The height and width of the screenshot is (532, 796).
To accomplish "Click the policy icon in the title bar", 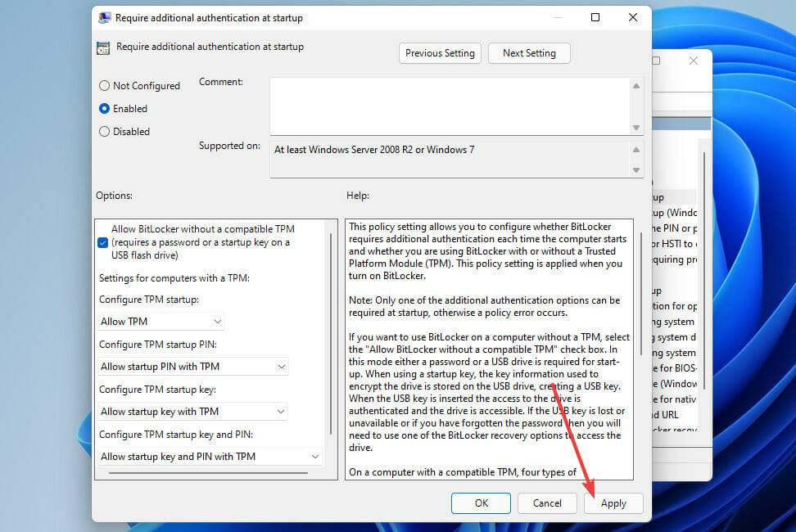I will (x=103, y=16).
